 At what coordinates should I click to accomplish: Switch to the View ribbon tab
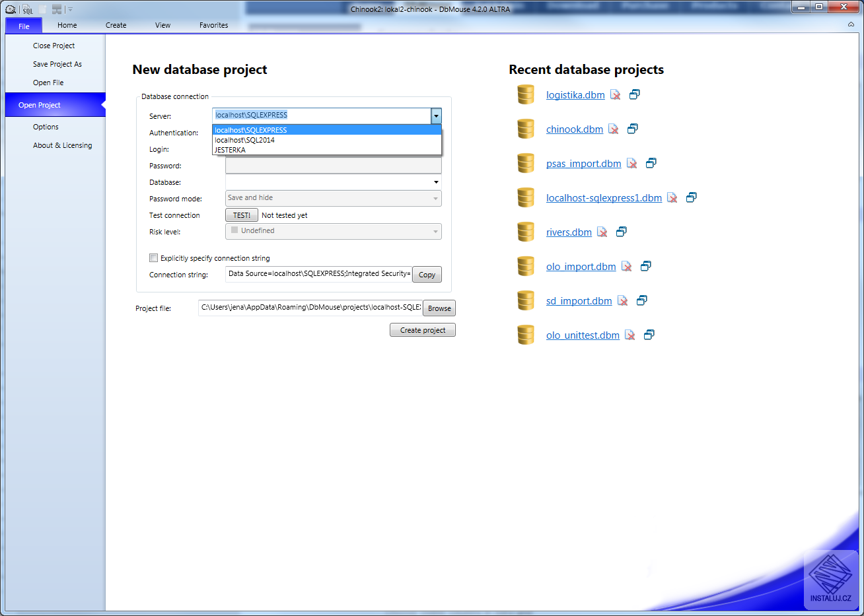[x=162, y=25]
